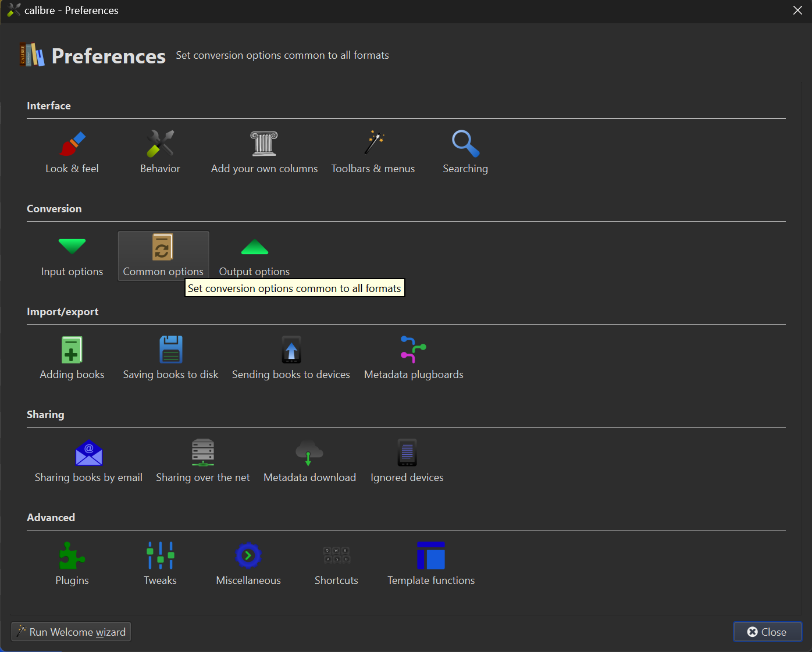Click the Miscellaneous label
The height and width of the screenshot is (652, 812).
click(x=248, y=580)
